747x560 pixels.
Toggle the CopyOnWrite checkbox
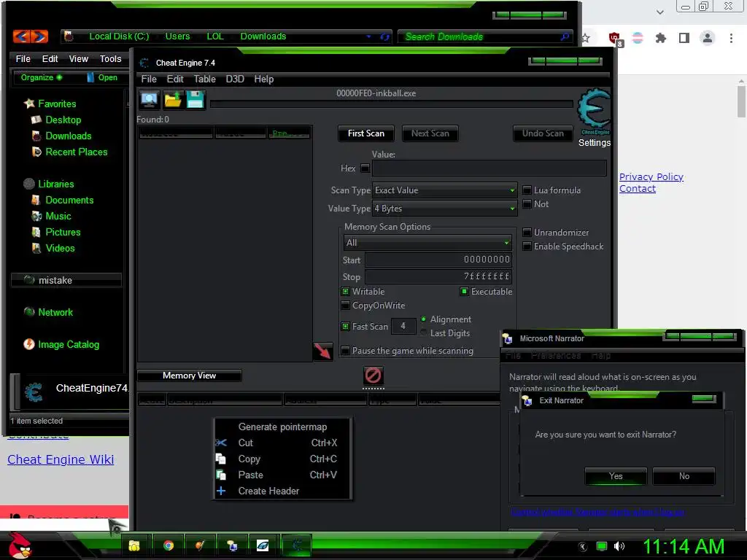point(345,306)
